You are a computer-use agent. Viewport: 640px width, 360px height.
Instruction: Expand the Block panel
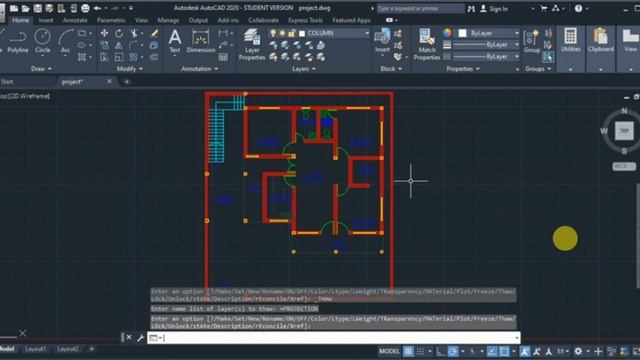click(x=391, y=69)
